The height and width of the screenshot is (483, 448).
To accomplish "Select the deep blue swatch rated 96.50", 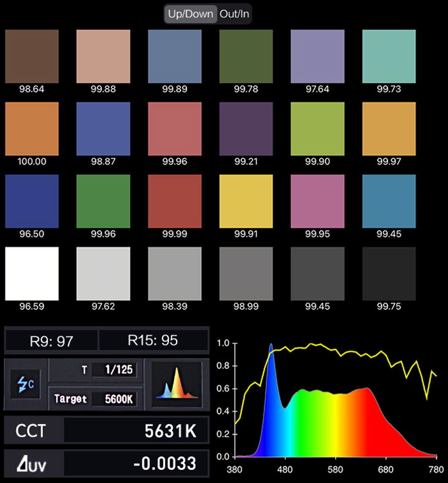I will tap(31, 201).
